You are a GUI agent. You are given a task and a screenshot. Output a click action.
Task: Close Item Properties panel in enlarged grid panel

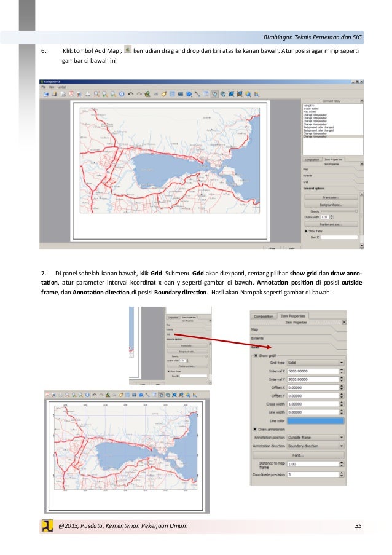tap(344, 322)
